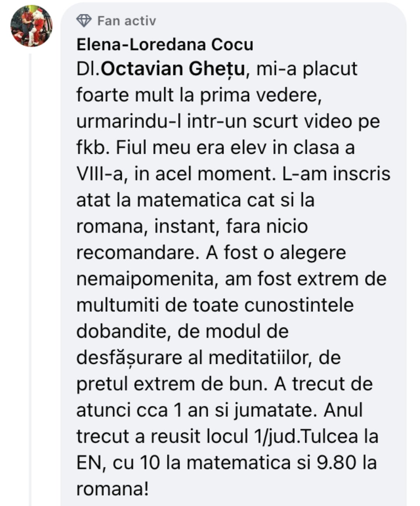420x506 pixels.
Task: Tap the word 'recomandare.' in the comment
Action: click(138, 253)
